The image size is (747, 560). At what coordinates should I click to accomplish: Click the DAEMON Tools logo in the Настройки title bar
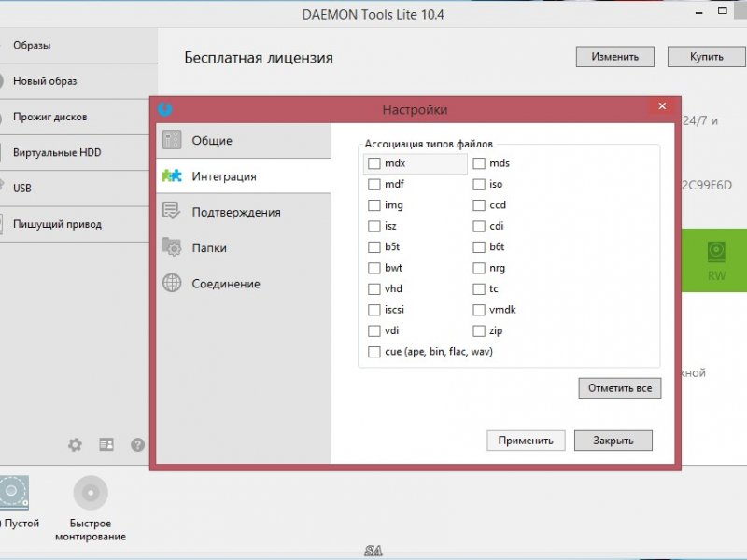pyautogui.click(x=165, y=109)
